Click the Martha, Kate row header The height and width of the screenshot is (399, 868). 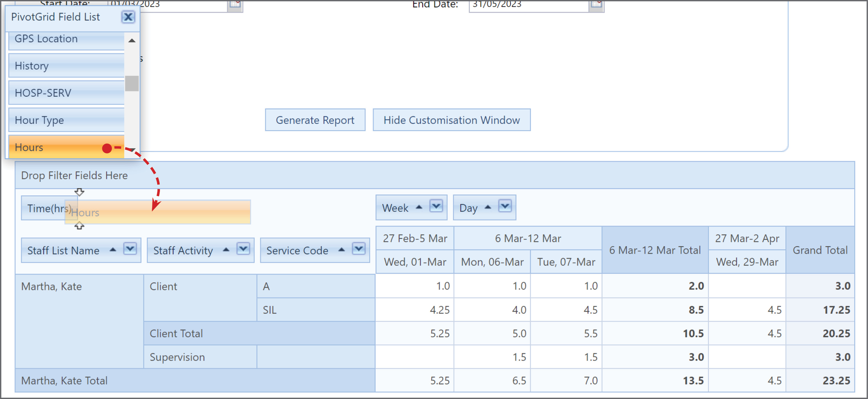pos(79,321)
